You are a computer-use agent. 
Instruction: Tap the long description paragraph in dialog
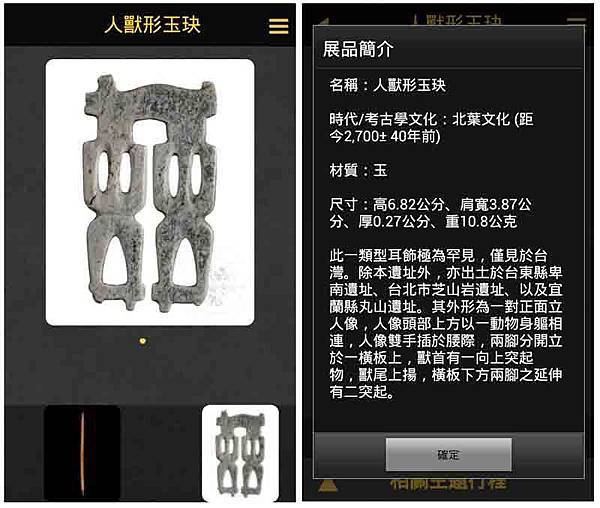[446, 323]
